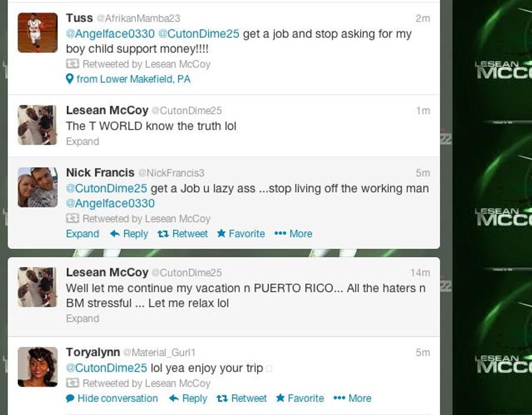
Task: Open the @CutonDime25 mention in Toryalynn's tweet
Action: click(x=106, y=368)
